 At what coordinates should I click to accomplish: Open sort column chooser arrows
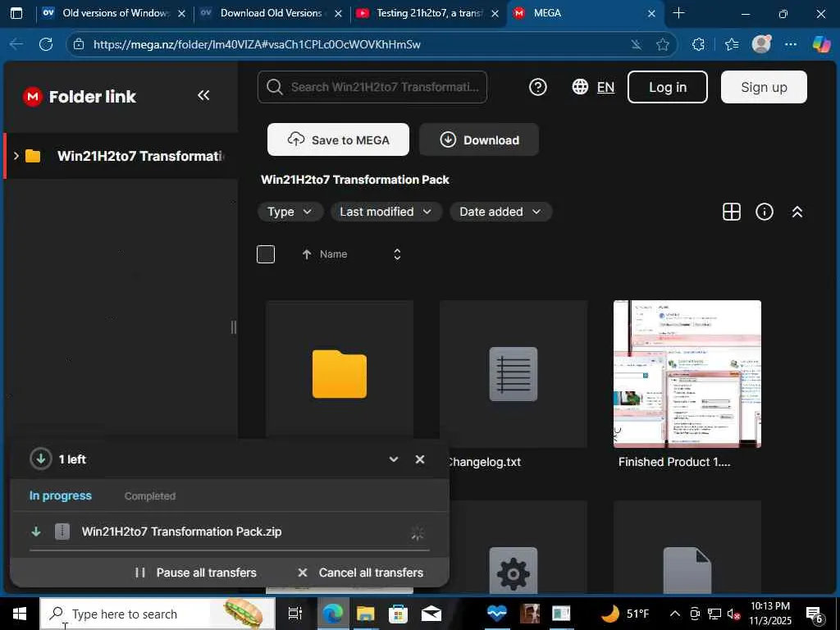point(397,254)
